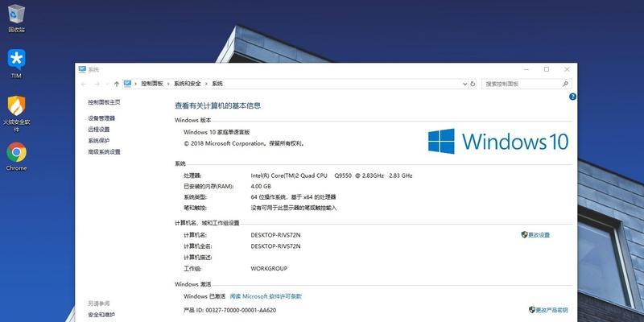Open the 火绒安全软件 desktop icon
This screenshot has width=644, height=322.
tap(16, 114)
